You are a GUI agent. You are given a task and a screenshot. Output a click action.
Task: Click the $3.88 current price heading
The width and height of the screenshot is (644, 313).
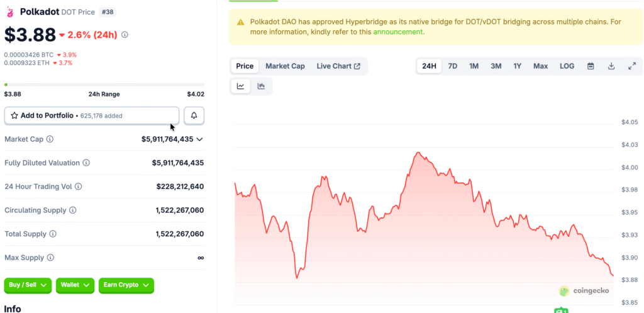pyautogui.click(x=30, y=35)
